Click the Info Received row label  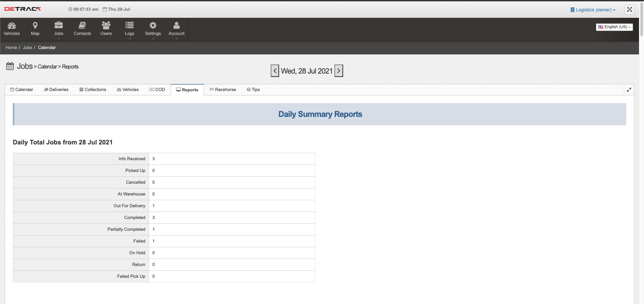(x=132, y=159)
